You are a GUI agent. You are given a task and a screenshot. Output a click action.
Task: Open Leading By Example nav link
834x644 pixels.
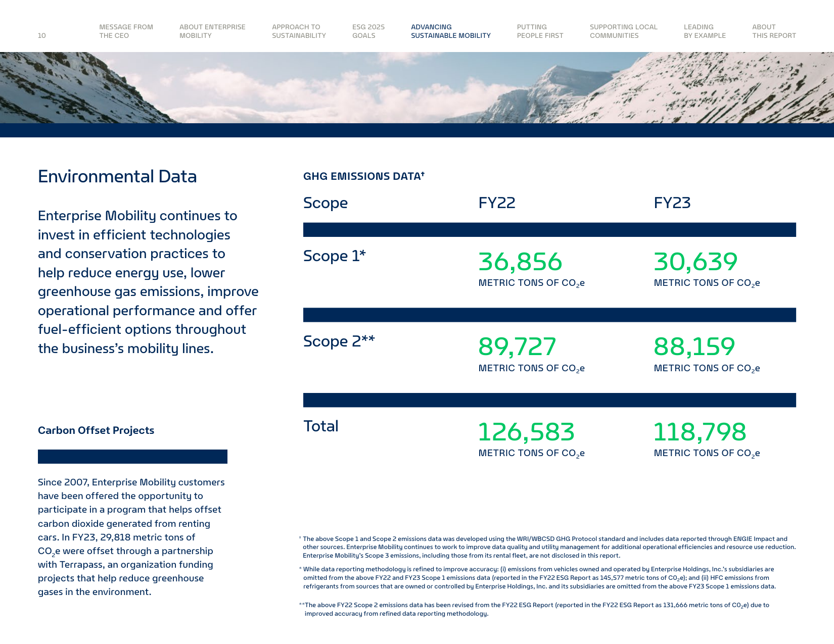click(x=705, y=31)
